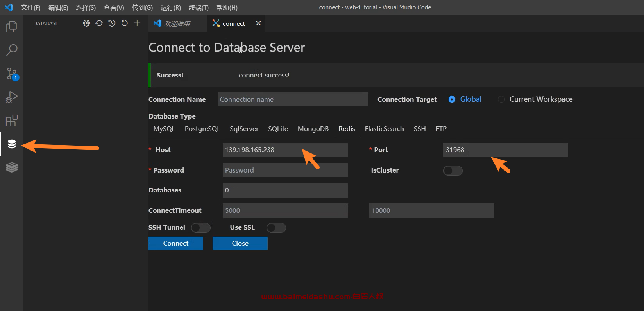Select Redis database type
The image size is (644, 311).
(x=347, y=129)
